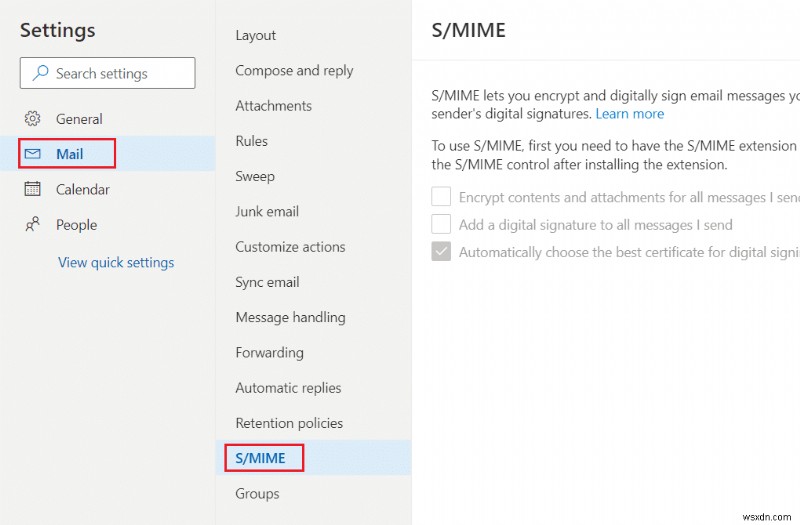The image size is (800, 525).
Task: Select the Groups settings item
Action: coord(257,494)
